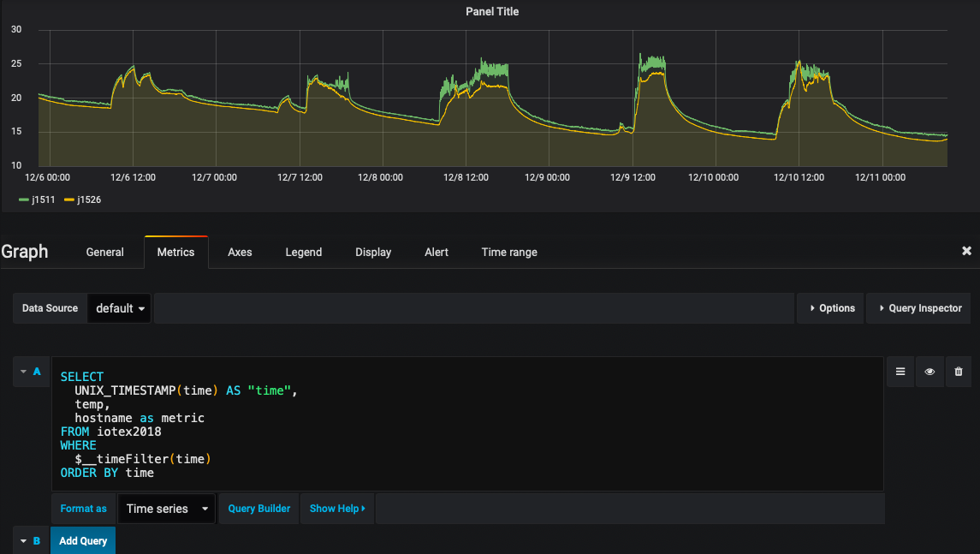Expand the Options section
Screen dimensions: 980x554
tap(830, 308)
